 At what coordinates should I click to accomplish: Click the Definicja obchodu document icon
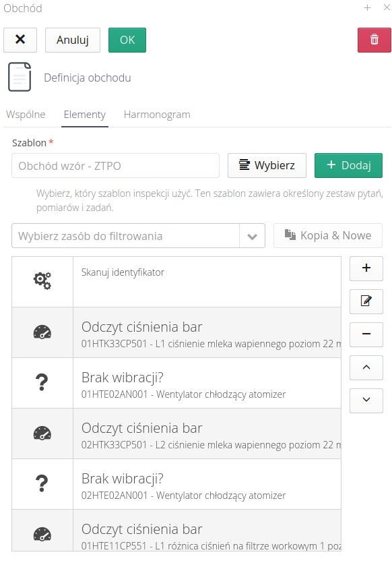(x=20, y=77)
